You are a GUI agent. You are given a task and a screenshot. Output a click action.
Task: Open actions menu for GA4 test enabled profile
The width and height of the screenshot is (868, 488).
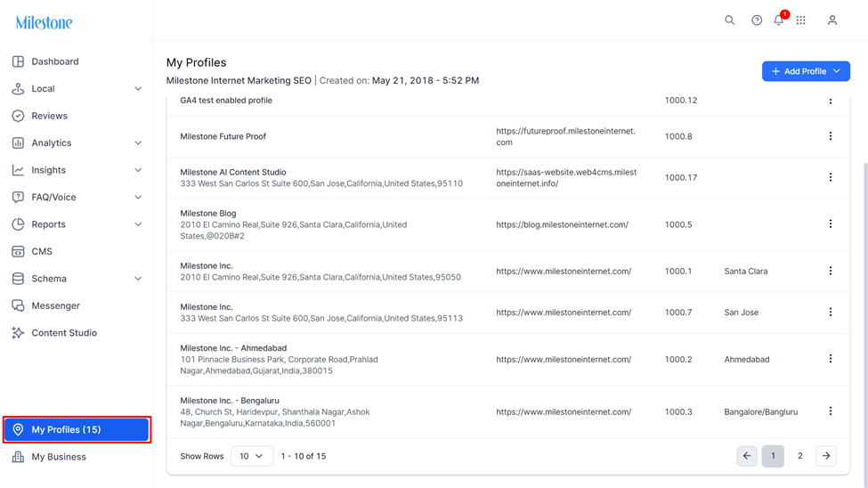(x=831, y=101)
